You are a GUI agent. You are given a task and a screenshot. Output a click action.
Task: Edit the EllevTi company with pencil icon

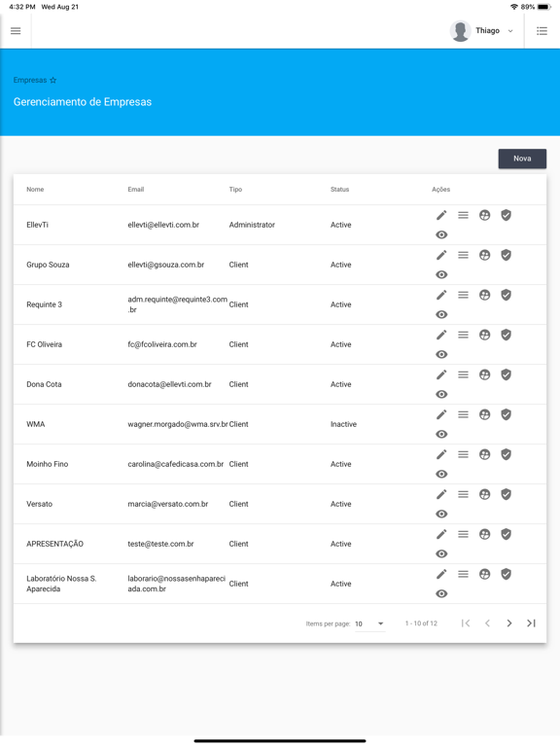pos(441,215)
